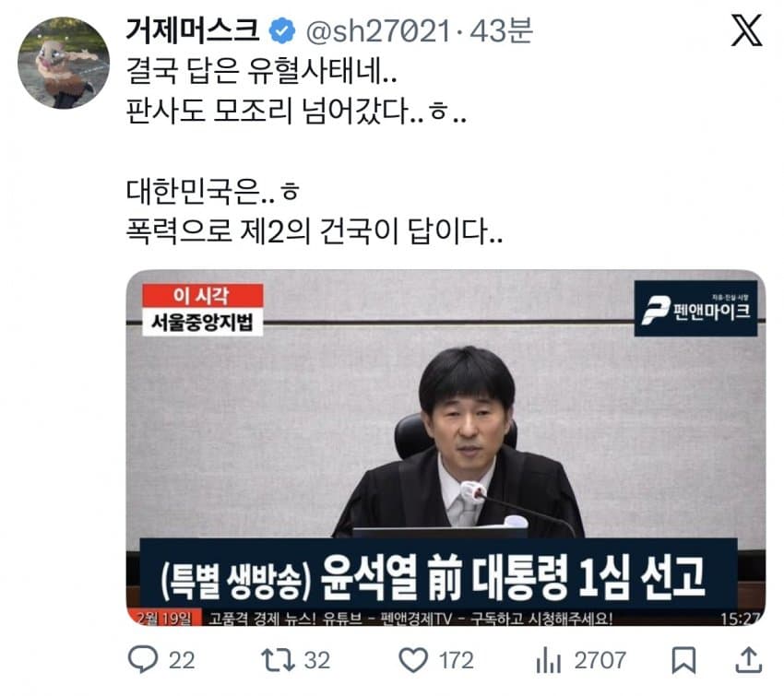Open the view count analytics bar chart icon
Screen dimensions: 784x696
pyautogui.click(x=549, y=660)
